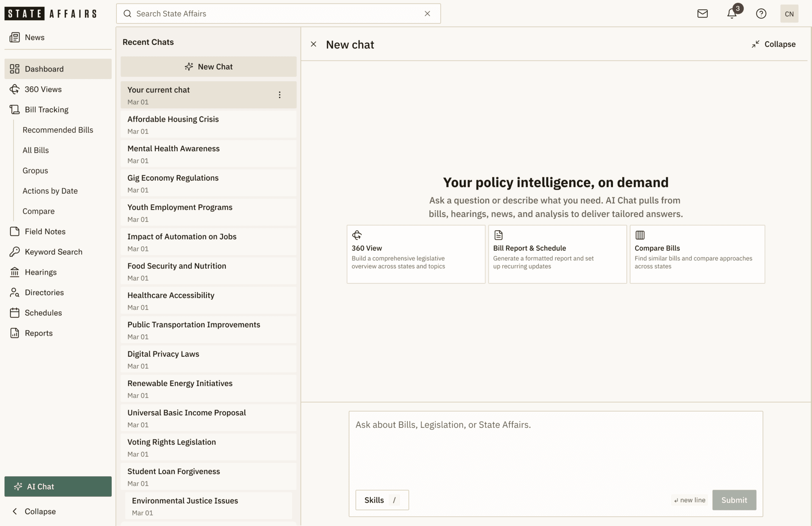Open Affordable Housing Crisis chat
The image size is (812, 526).
point(208,124)
